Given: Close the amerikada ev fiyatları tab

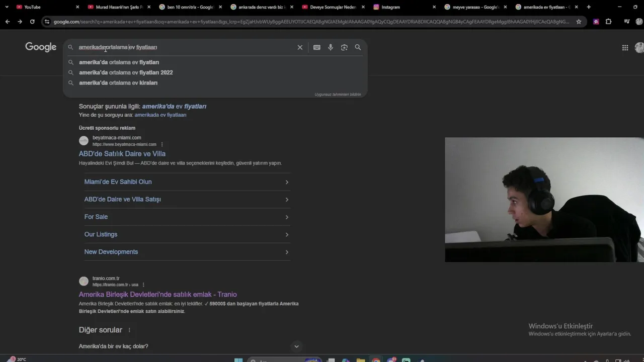Looking at the screenshot, I should [x=577, y=7].
